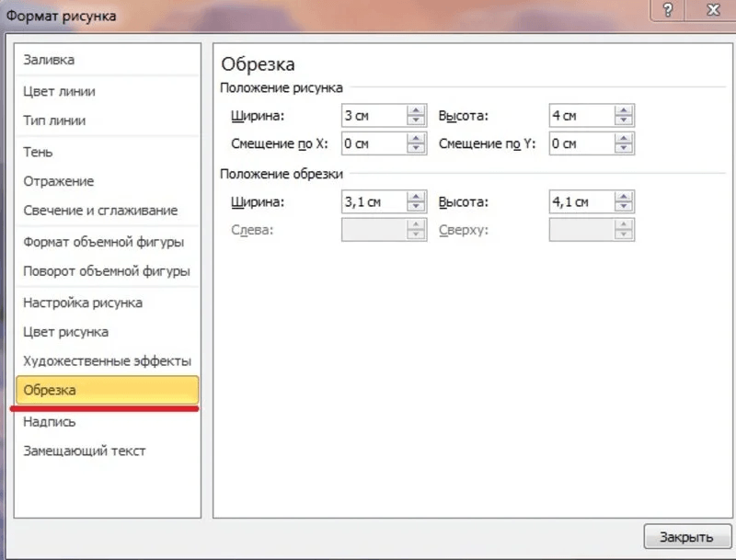The width and height of the screenshot is (736, 560).
Task: Select Художественные эффекты category
Action: coord(107,360)
